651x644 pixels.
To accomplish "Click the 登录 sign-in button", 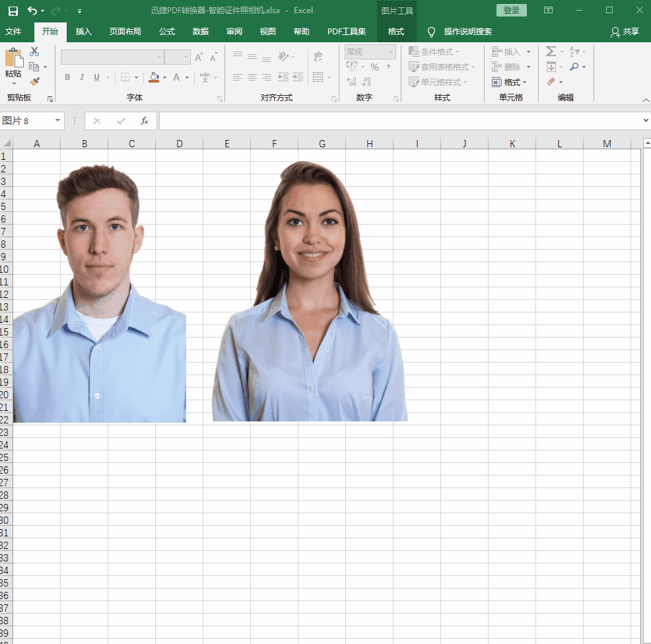I will (511, 11).
